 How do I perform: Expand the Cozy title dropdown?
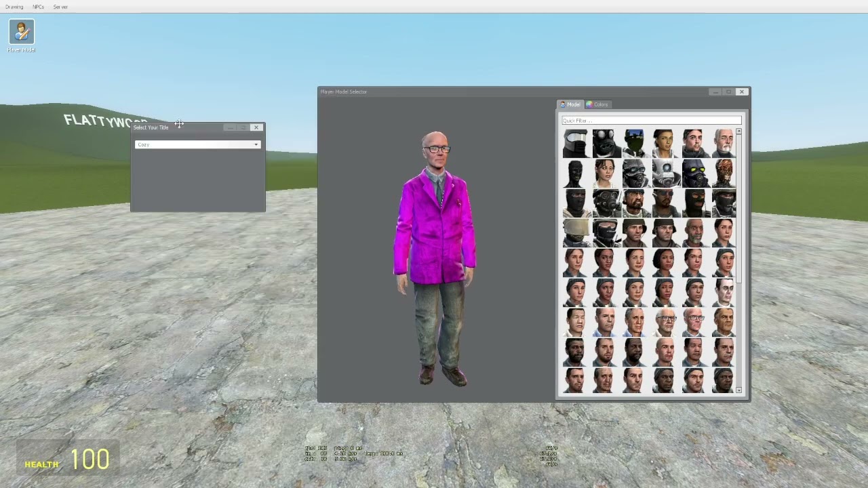(x=197, y=144)
